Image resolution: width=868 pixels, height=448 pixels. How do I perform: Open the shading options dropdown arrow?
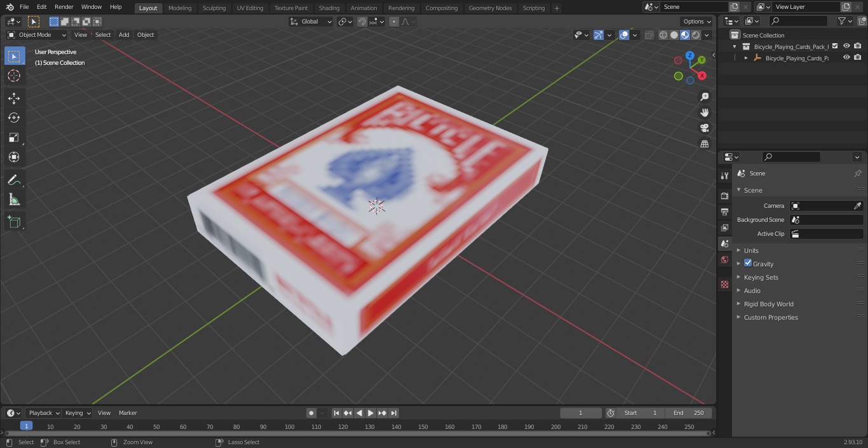coord(707,35)
